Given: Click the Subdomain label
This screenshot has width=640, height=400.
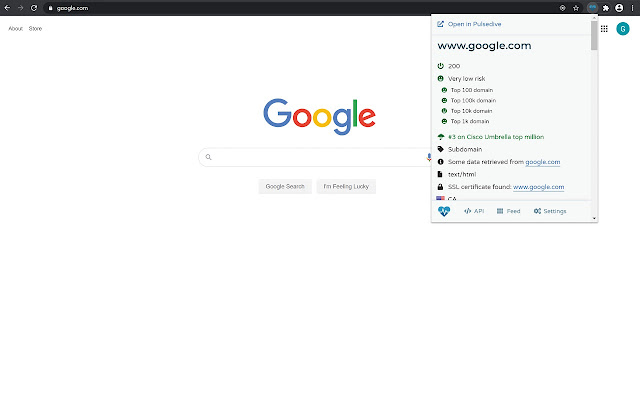Looking at the screenshot, I should pos(465,149).
